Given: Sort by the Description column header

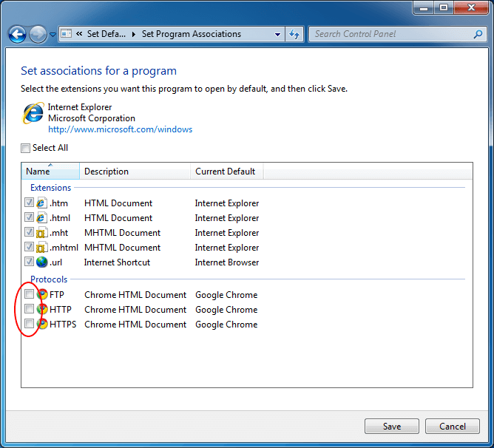Looking at the screenshot, I should 135,171.
